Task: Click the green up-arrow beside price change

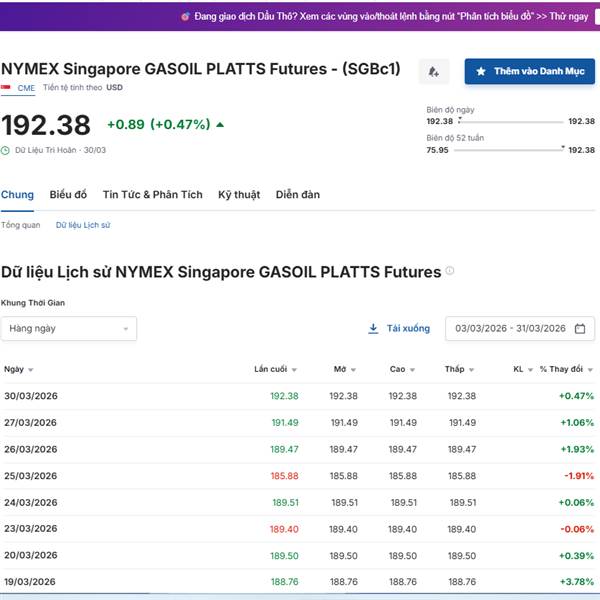Action: 220,125
